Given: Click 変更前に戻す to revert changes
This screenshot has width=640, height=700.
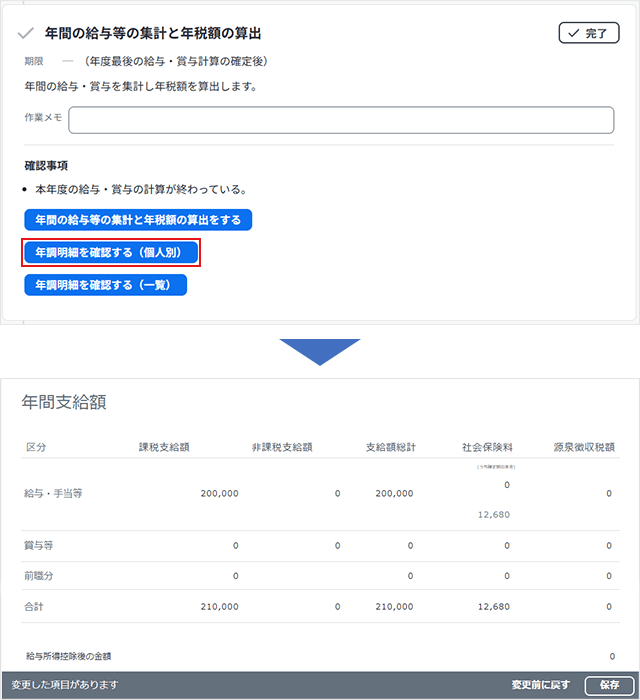Looking at the screenshot, I should tap(540, 685).
